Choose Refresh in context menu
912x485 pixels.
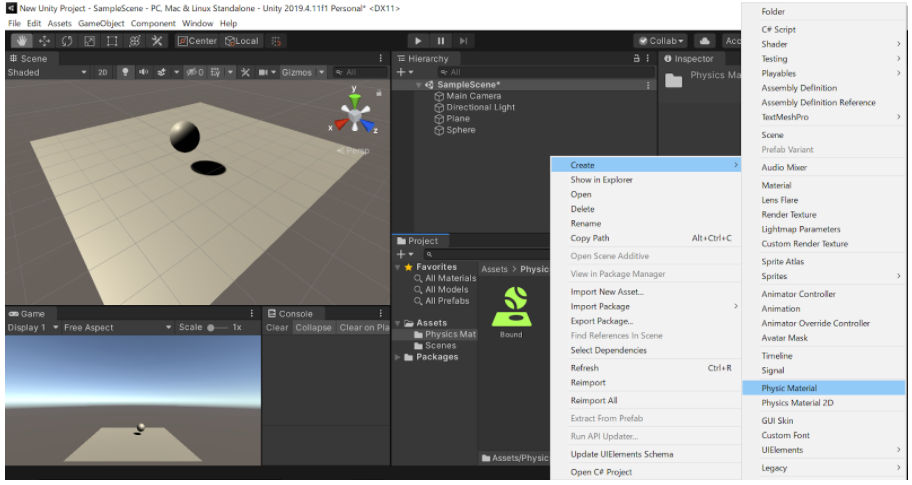pyautogui.click(x=646, y=368)
